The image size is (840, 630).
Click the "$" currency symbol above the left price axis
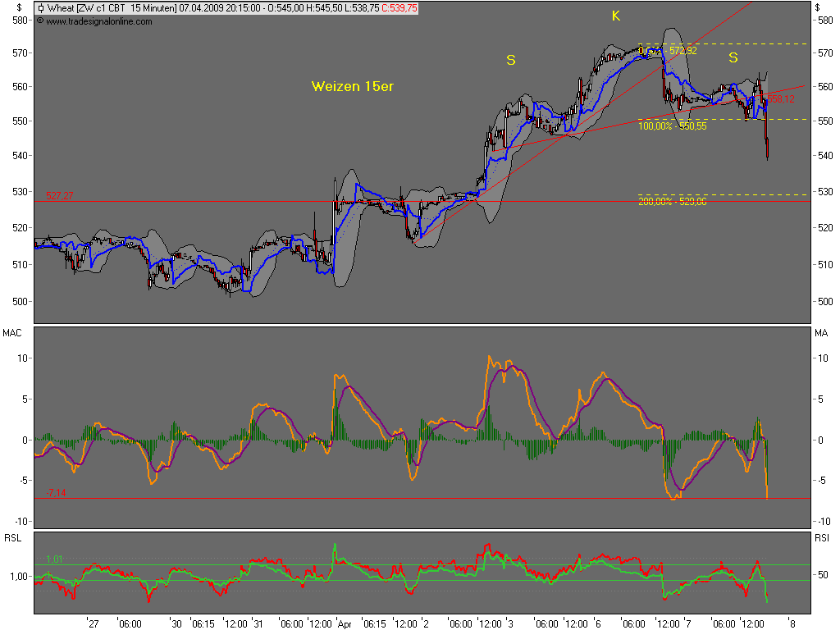[20, 8]
